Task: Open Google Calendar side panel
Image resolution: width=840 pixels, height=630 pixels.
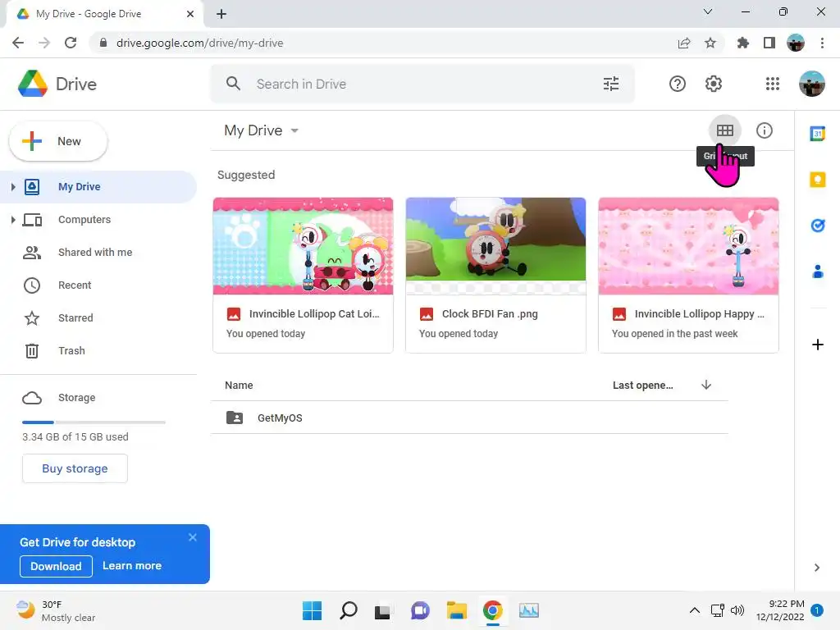Action: [x=818, y=134]
